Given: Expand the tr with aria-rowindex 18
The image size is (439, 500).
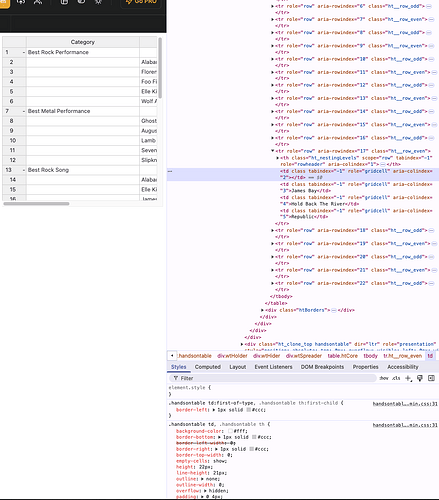Looking at the screenshot, I should 273,230.
